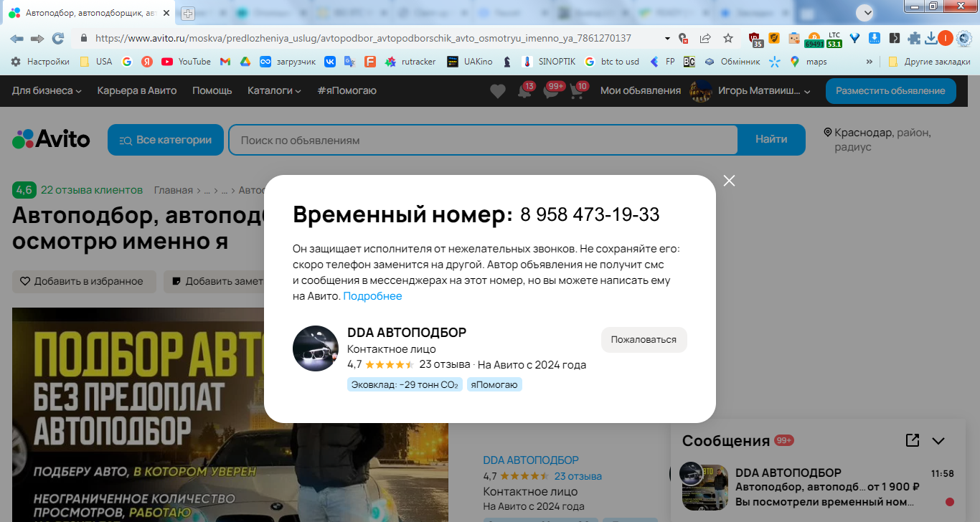The height and width of the screenshot is (522, 980).
Task: Open Google Translate bookmark icon
Action: click(x=349, y=62)
